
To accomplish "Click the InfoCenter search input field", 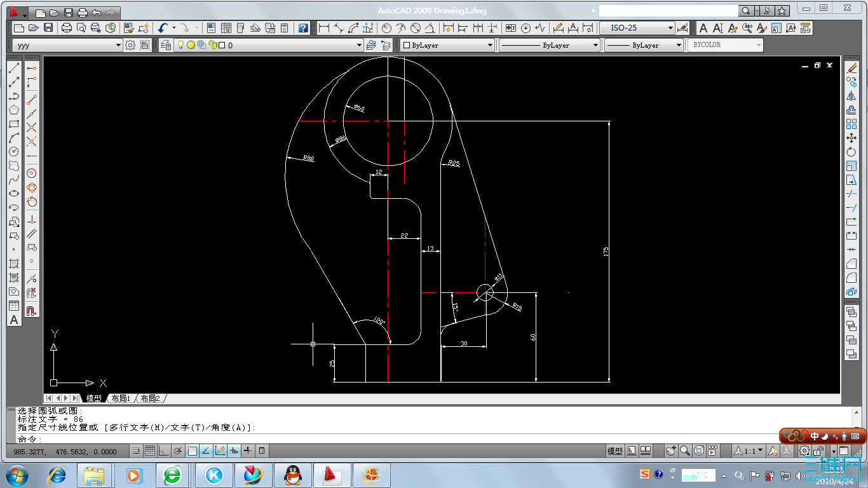I will click(668, 11).
